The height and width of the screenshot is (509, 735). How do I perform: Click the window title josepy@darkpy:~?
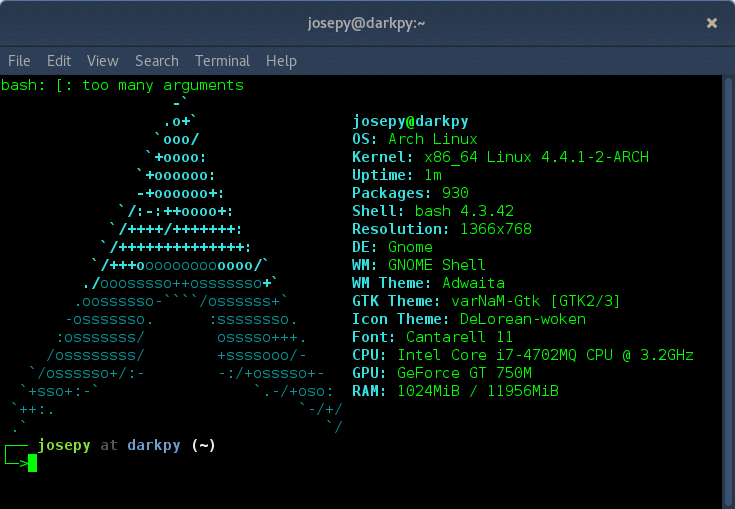point(366,23)
